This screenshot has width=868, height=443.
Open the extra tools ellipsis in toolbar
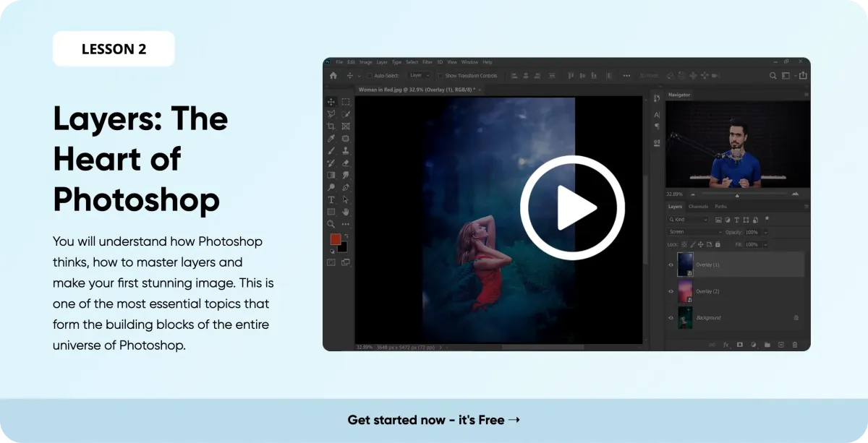[x=346, y=224]
